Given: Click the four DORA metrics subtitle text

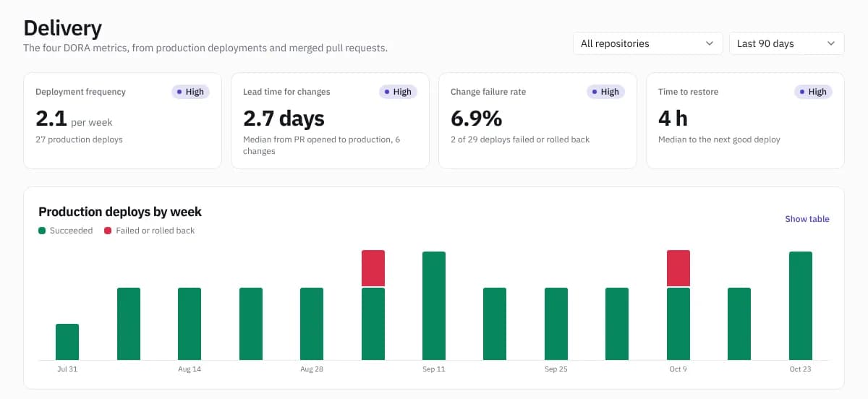Looking at the screenshot, I should (x=205, y=48).
